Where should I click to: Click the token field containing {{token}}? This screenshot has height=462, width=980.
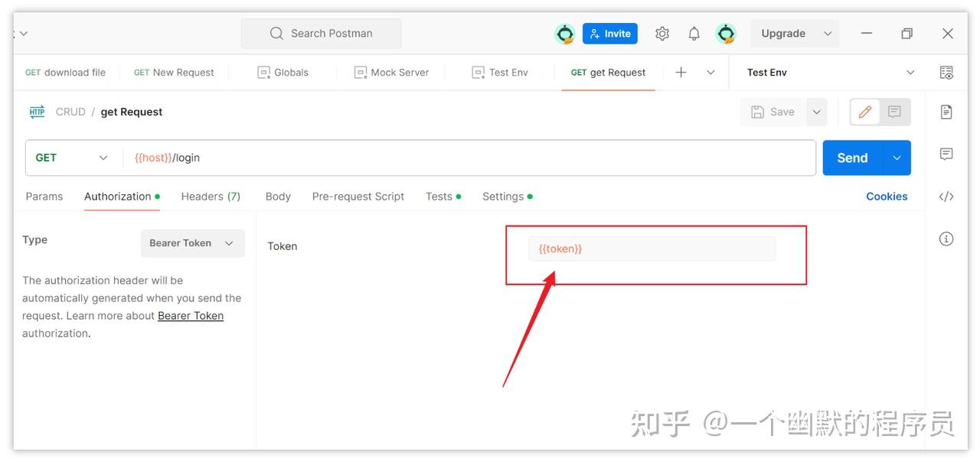[x=652, y=248]
